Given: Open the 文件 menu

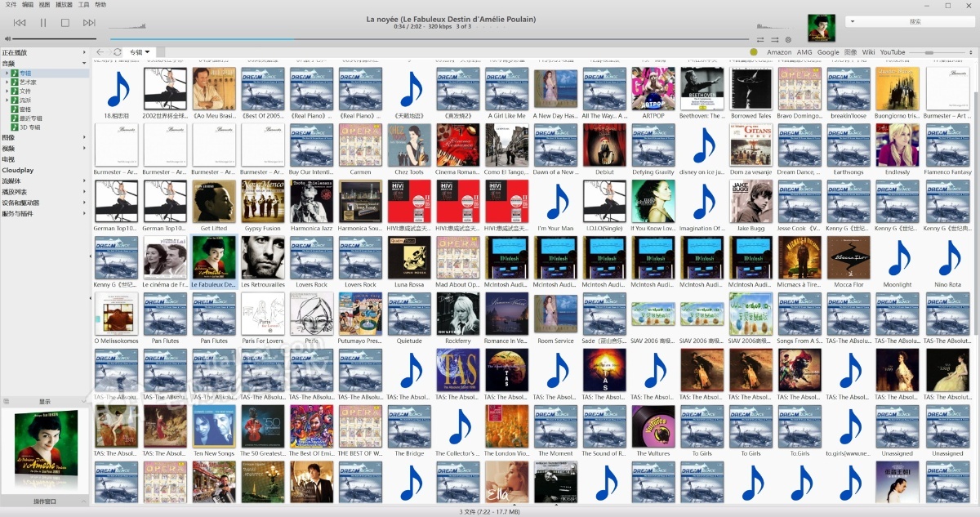Looking at the screenshot, I should click(11, 4).
